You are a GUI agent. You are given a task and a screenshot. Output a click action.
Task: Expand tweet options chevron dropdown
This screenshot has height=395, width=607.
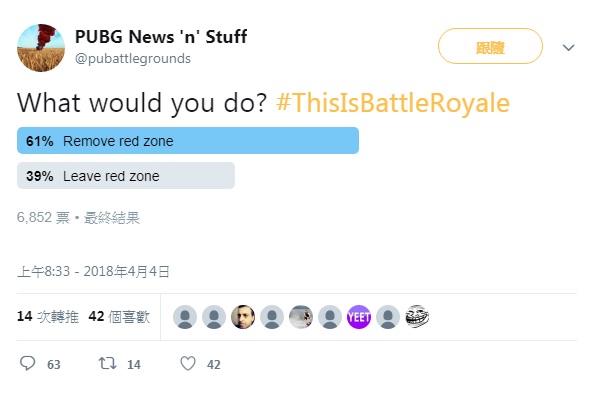point(568,48)
